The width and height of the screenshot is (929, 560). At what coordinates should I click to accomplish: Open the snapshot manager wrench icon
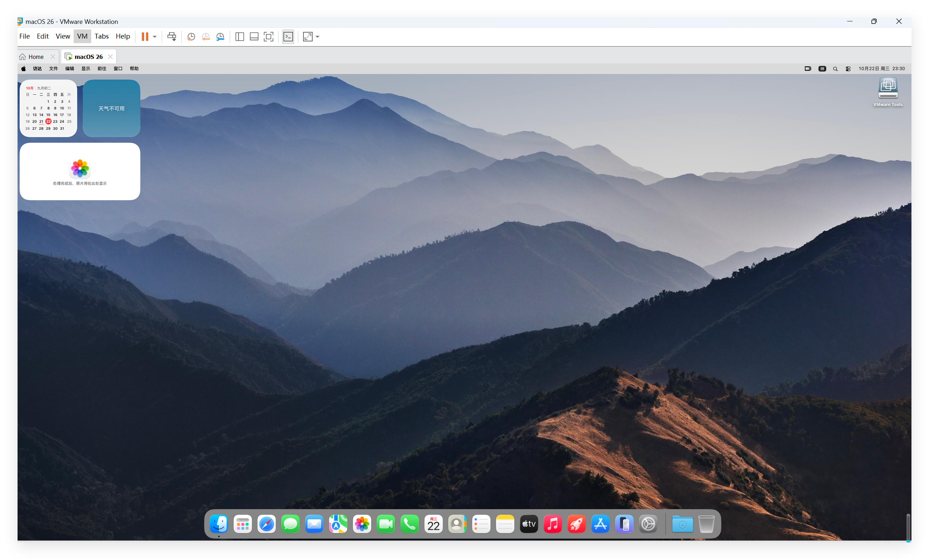(x=220, y=36)
